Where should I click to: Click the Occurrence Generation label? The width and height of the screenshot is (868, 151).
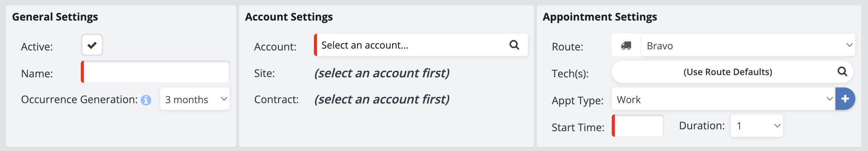click(x=79, y=99)
